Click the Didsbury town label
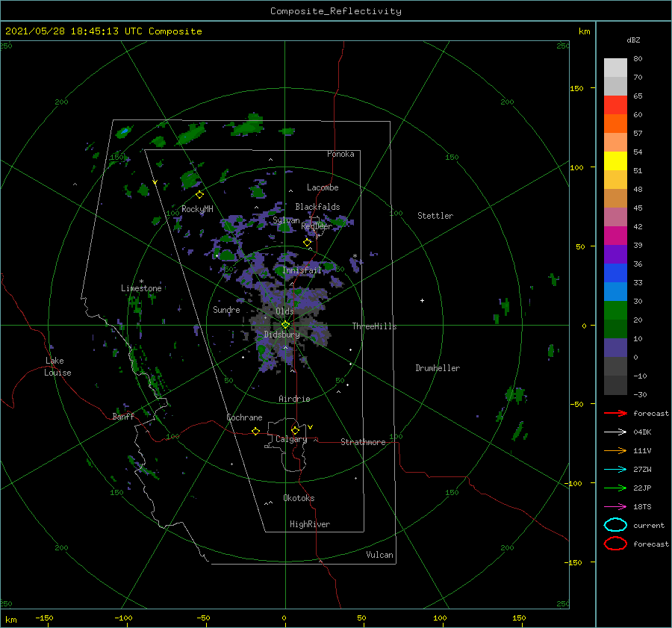Image resolution: width=672 pixels, height=628 pixels. pyautogui.click(x=281, y=335)
